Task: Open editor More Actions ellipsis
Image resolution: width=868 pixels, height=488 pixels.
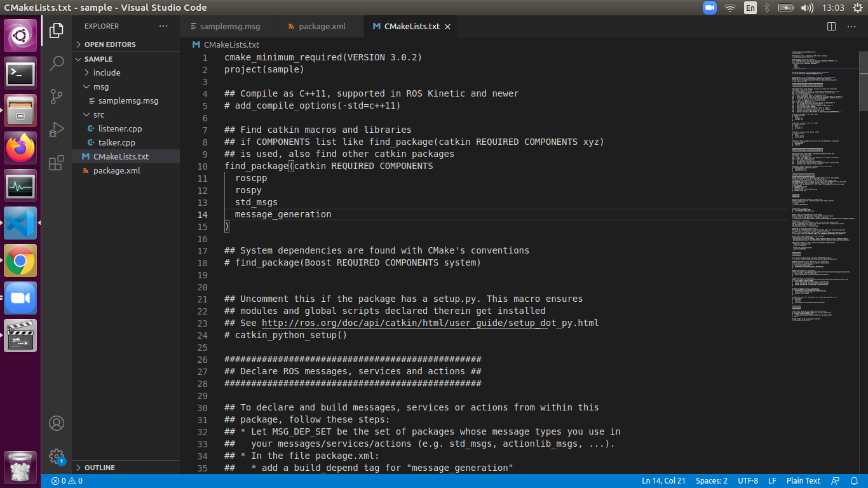Action: (851, 27)
